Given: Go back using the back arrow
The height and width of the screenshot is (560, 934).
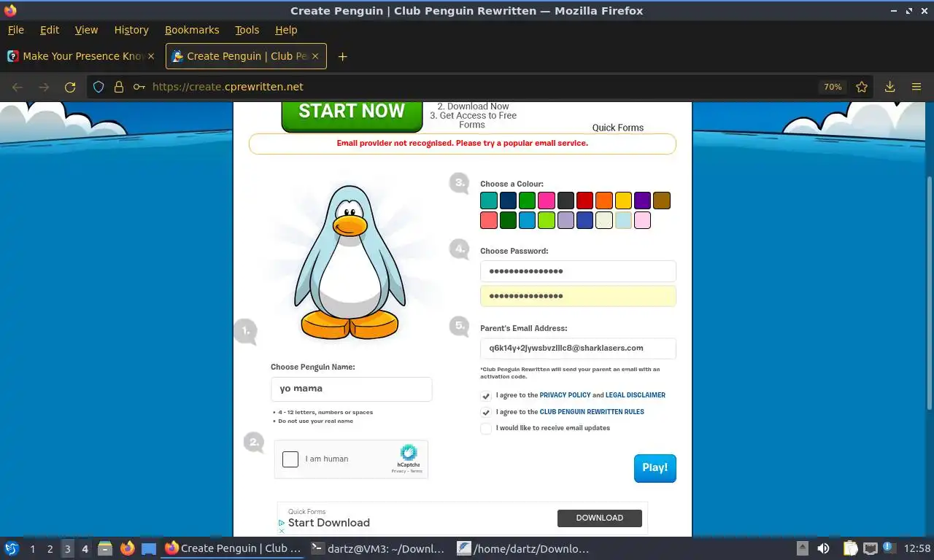Looking at the screenshot, I should 18,87.
